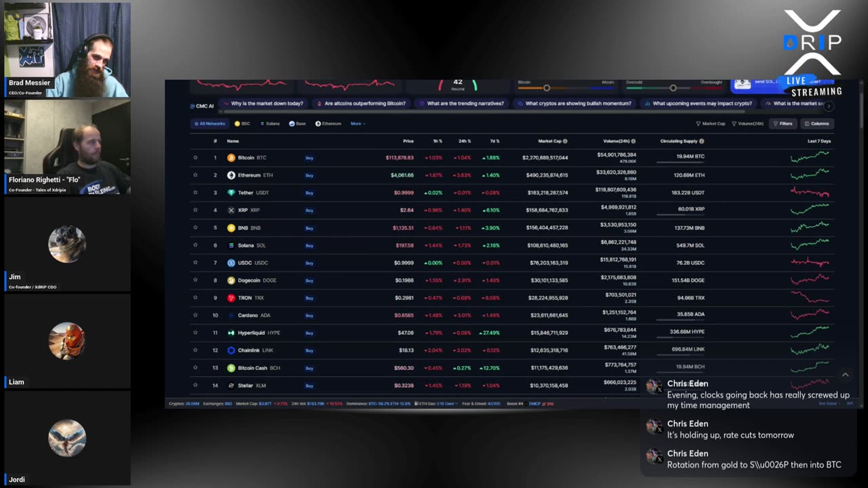Image resolution: width=868 pixels, height=488 pixels.
Task: Toggle the Ethereum watchlist star
Action: coord(195,175)
